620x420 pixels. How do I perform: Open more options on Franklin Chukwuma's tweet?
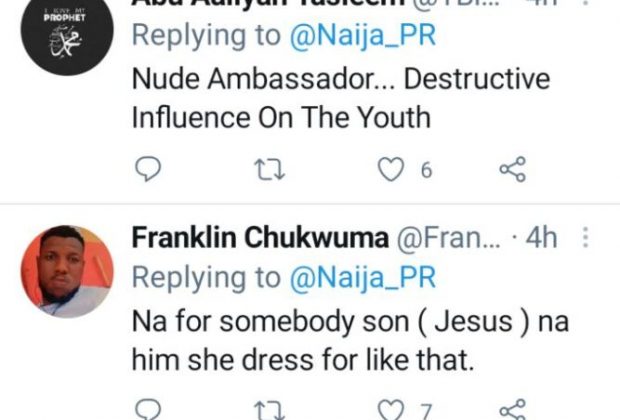pyautogui.click(x=586, y=238)
